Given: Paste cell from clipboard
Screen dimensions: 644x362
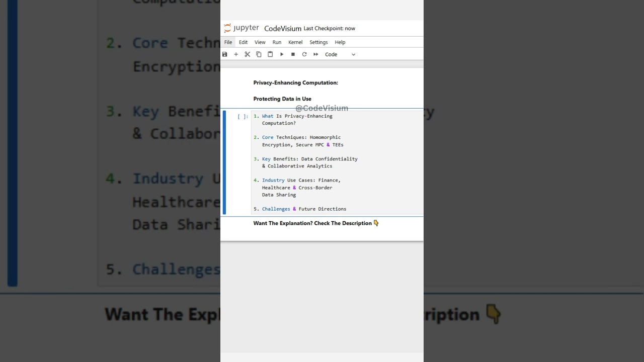Looking at the screenshot, I should click(270, 54).
